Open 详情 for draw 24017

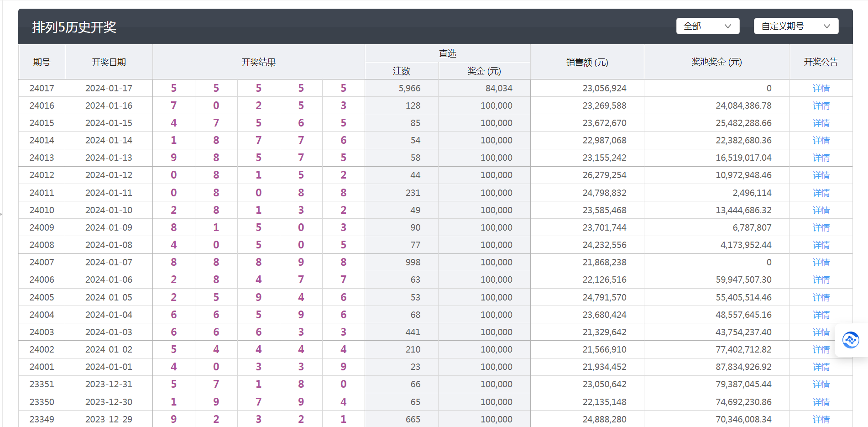coord(821,88)
